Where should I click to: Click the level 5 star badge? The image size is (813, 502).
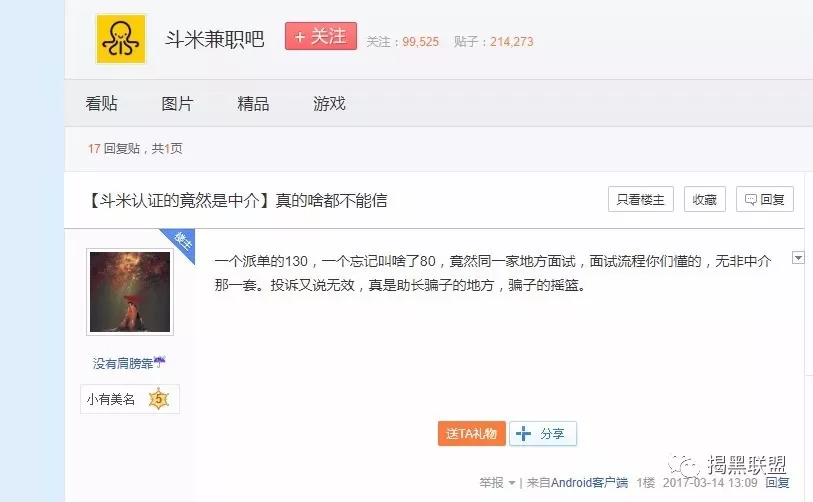pyautogui.click(x=159, y=399)
